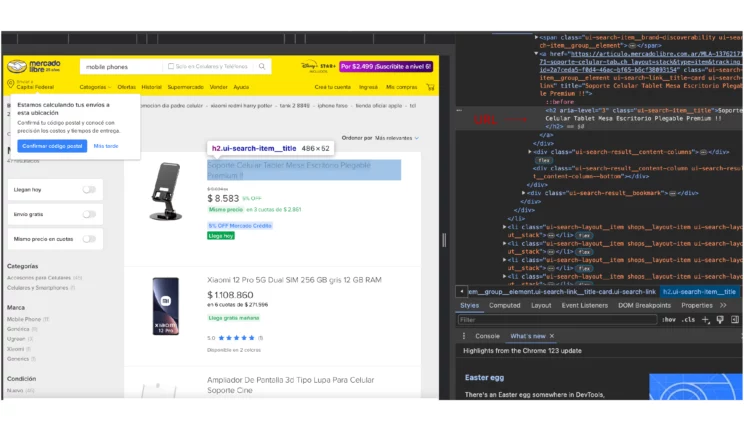Open the DOM Breakpoints tab
This screenshot has height=425, width=744.
coord(644,305)
